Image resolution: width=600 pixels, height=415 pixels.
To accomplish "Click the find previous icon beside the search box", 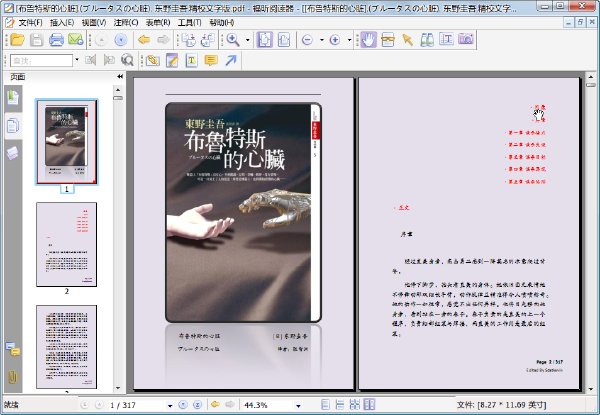I will tap(90, 60).
